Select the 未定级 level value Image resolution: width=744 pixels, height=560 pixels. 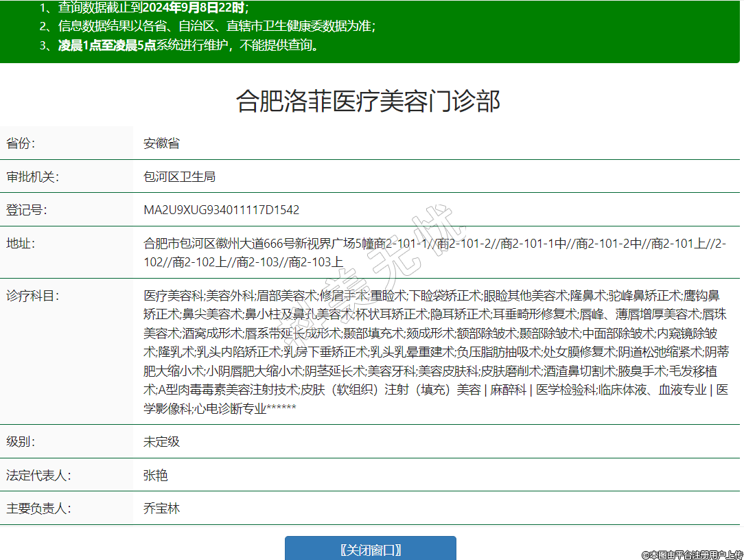point(161,441)
